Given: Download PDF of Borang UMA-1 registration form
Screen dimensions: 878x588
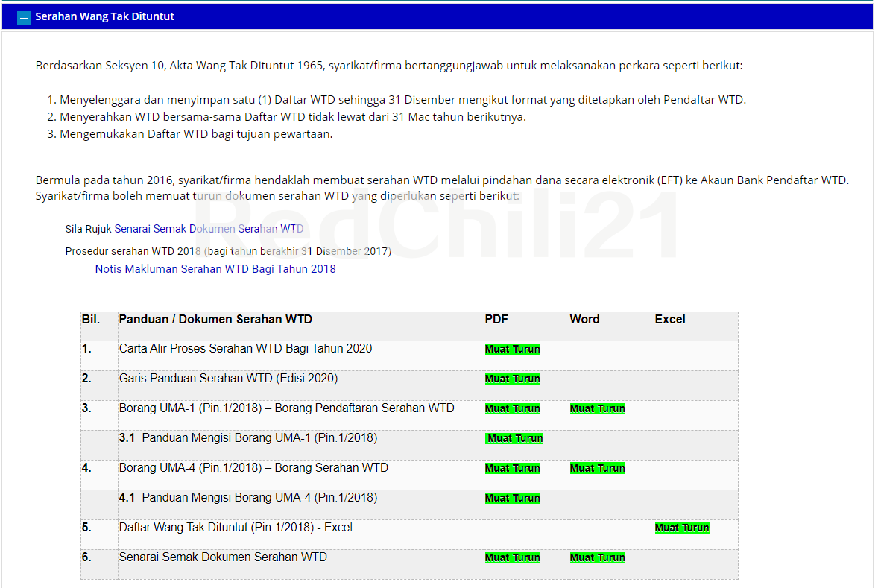Looking at the screenshot, I should (513, 408).
